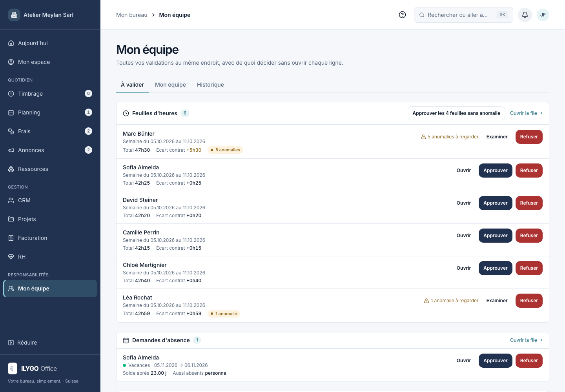Click the CRM contacts icon
The image size is (565, 392).
11,200
